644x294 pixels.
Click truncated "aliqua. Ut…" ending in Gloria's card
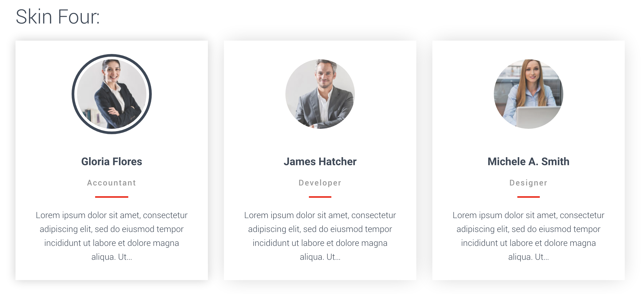[112, 257]
